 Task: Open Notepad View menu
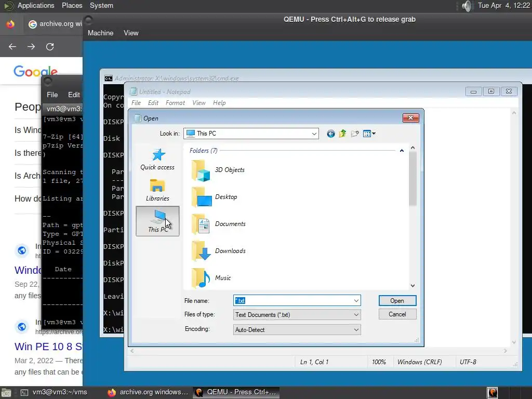[x=199, y=103]
